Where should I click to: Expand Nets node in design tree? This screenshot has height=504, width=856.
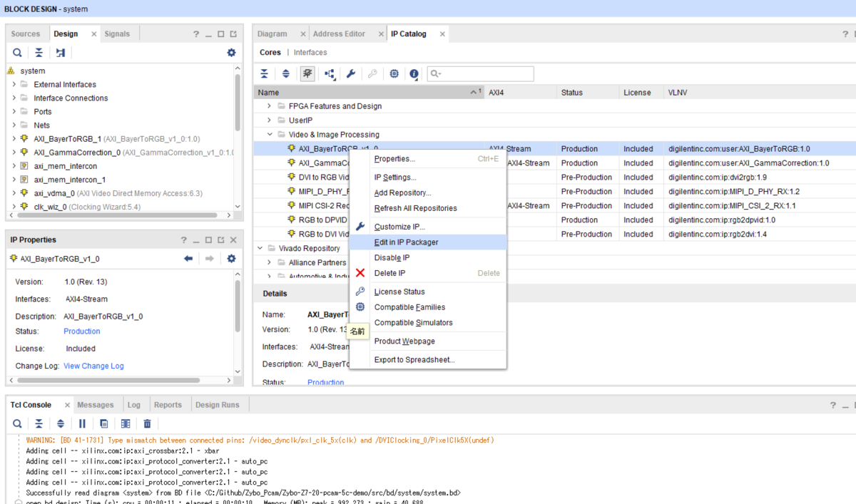tap(14, 125)
